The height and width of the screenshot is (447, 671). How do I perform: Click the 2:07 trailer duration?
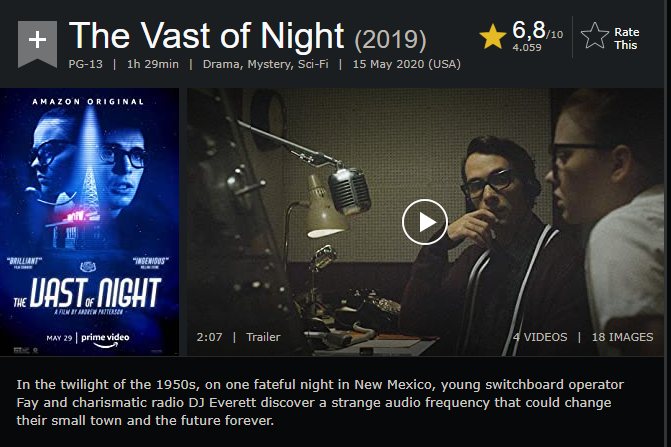tap(210, 337)
